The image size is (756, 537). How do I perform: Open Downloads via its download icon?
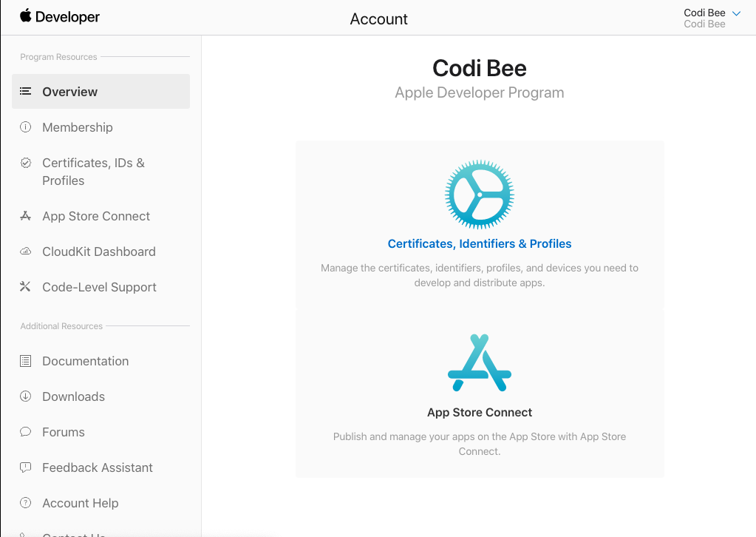pos(26,396)
